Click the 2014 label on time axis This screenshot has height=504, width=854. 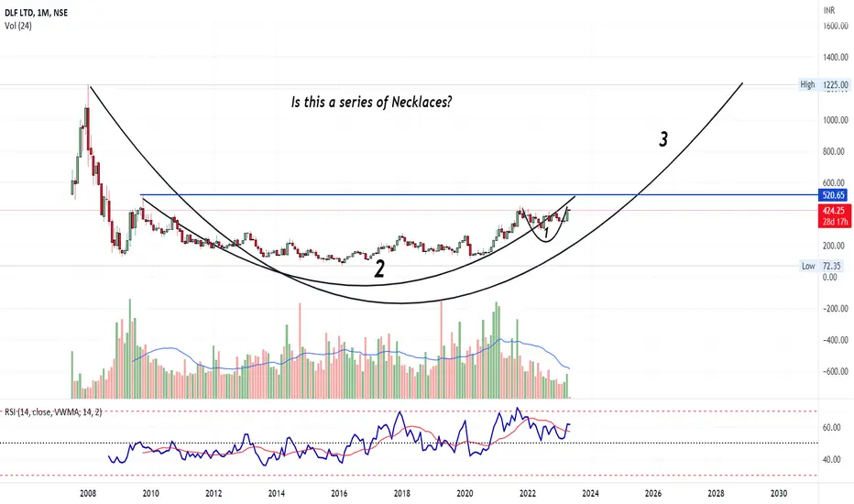click(x=276, y=494)
